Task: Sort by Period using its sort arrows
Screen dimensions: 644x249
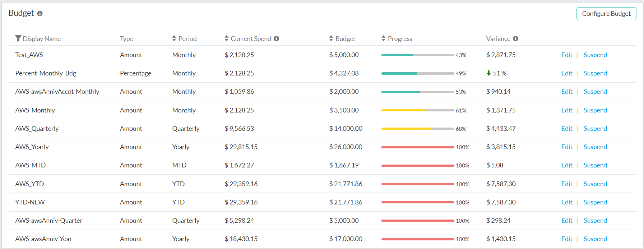Action: (x=174, y=38)
